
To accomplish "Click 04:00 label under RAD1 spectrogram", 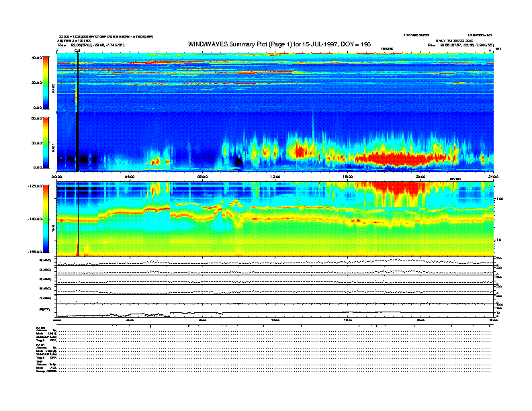I will (x=130, y=177).
